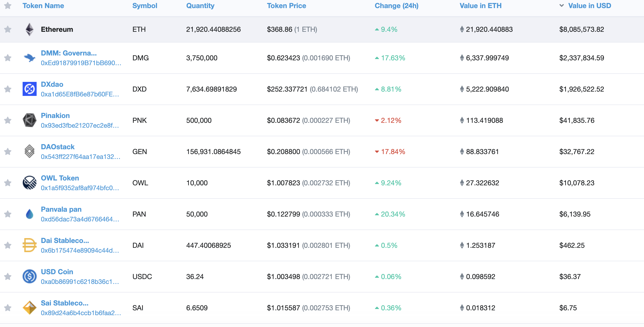This screenshot has width=644, height=327.
Task: Click the ETH diamond icon beside 5,222.909840
Action: (x=462, y=89)
